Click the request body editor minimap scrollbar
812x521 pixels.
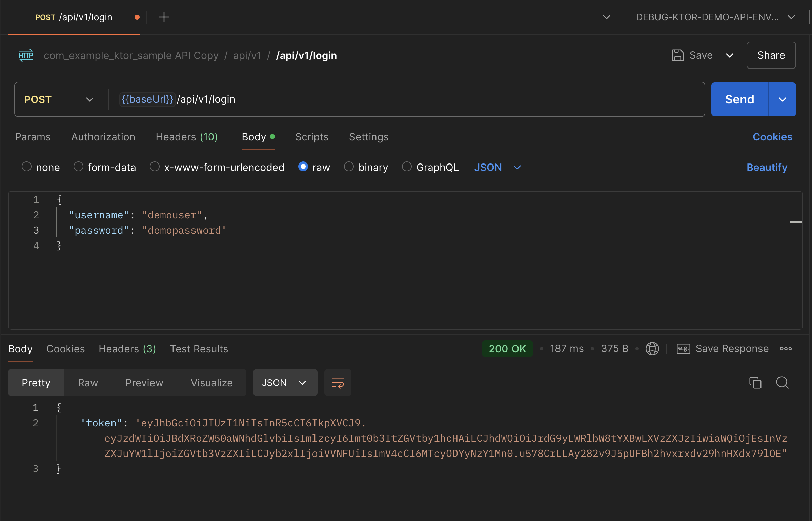coord(796,223)
